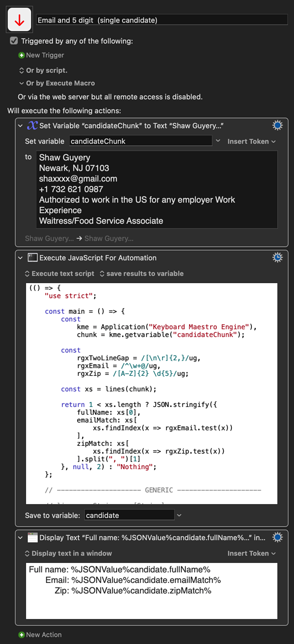The image size is (294, 644).
Task: Open Insert Token menu in Display Text action
Action: pyautogui.click(x=252, y=554)
